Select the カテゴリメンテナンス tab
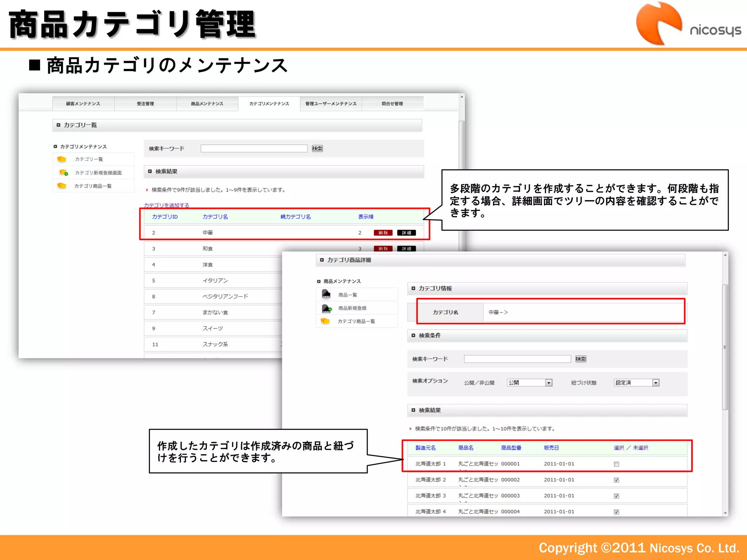The image size is (747, 560). click(x=269, y=104)
